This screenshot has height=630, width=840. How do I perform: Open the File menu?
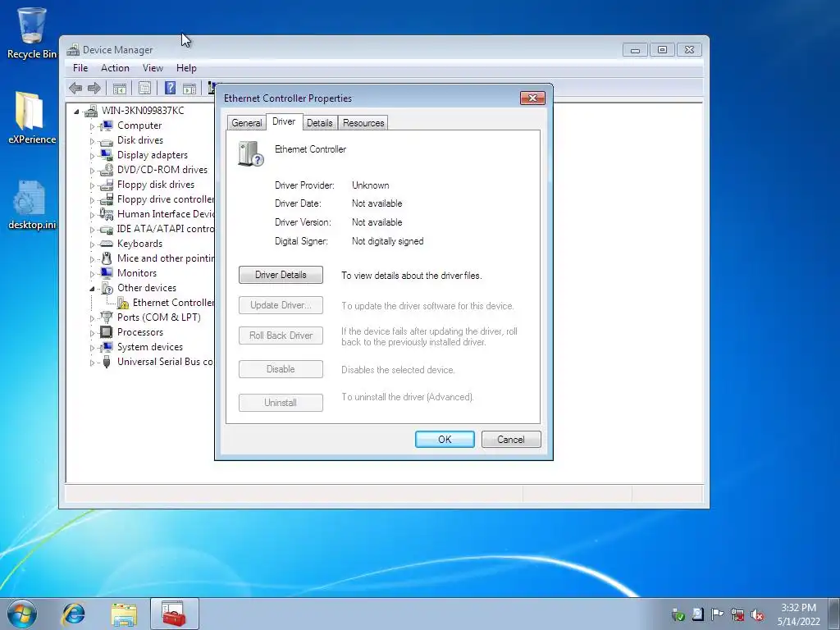point(80,68)
